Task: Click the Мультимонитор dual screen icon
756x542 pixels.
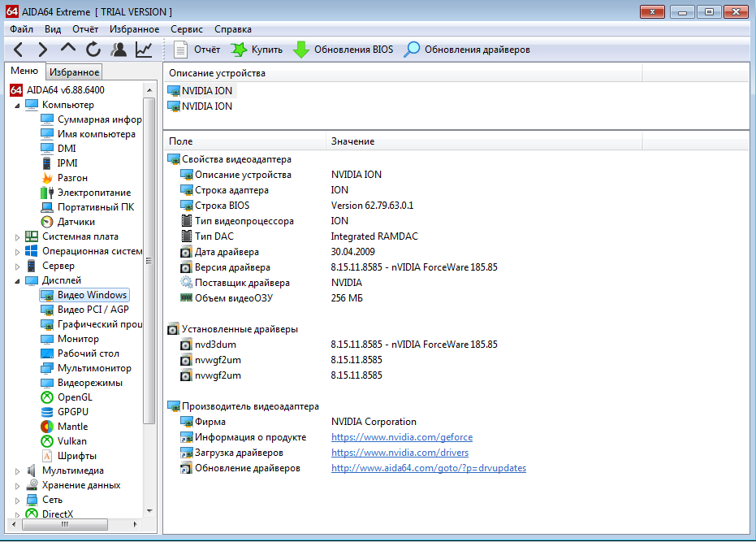Action: click(x=47, y=368)
